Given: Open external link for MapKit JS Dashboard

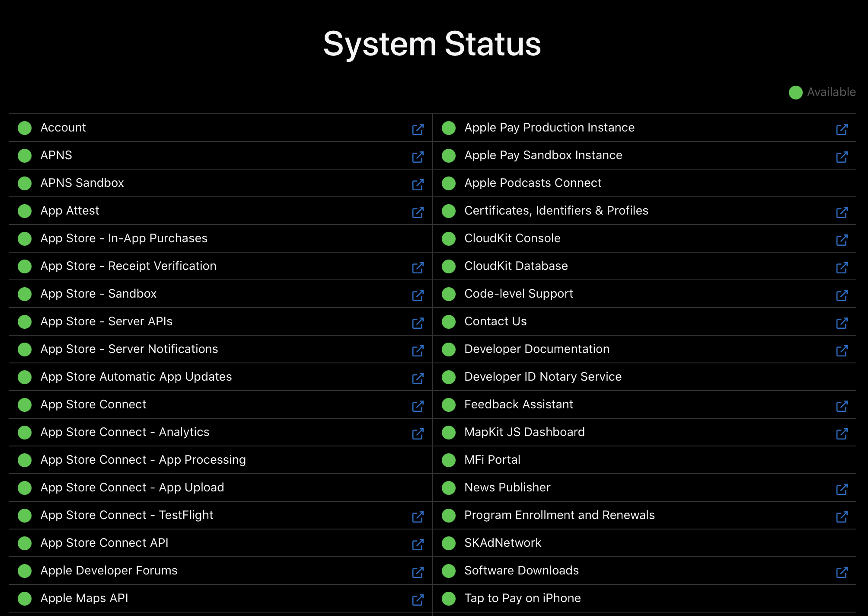Looking at the screenshot, I should click(842, 433).
